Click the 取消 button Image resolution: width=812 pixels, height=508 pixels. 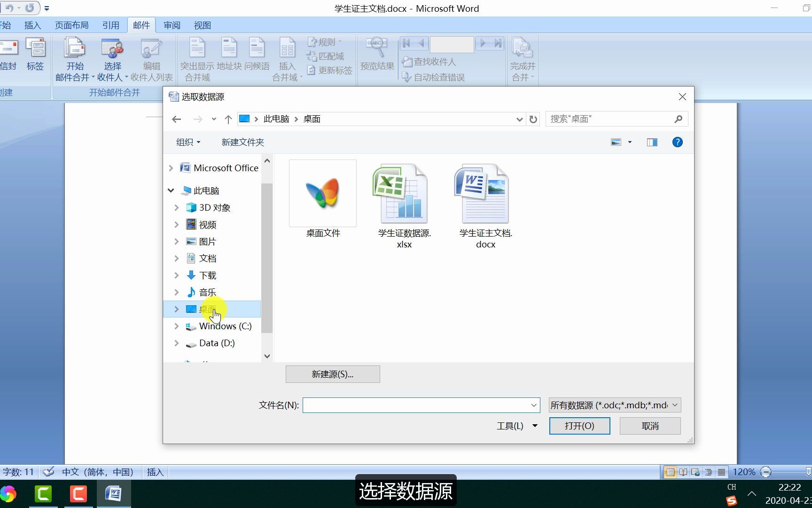point(650,426)
